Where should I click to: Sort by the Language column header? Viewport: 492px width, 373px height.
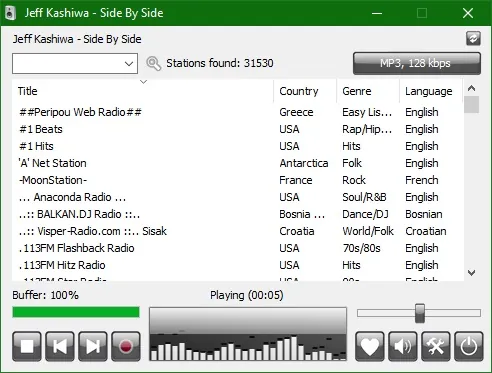coord(431,91)
